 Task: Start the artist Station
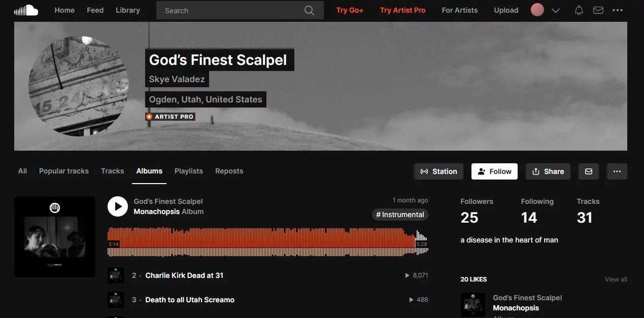point(438,171)
